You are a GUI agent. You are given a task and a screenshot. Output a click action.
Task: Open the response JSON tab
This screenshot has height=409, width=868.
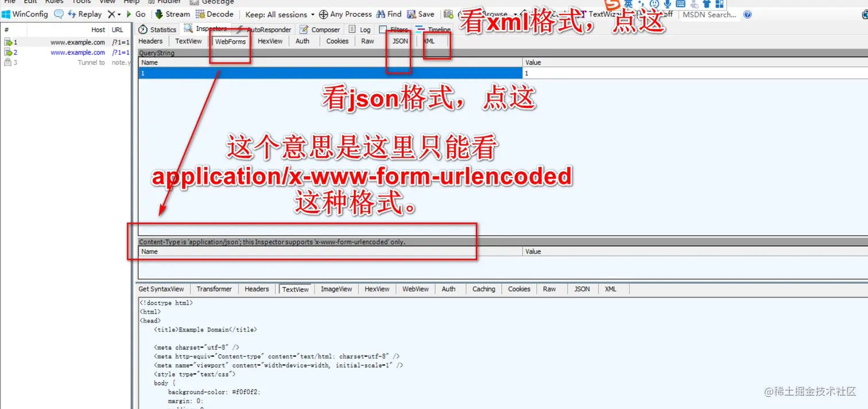click(x=582, y=289)
